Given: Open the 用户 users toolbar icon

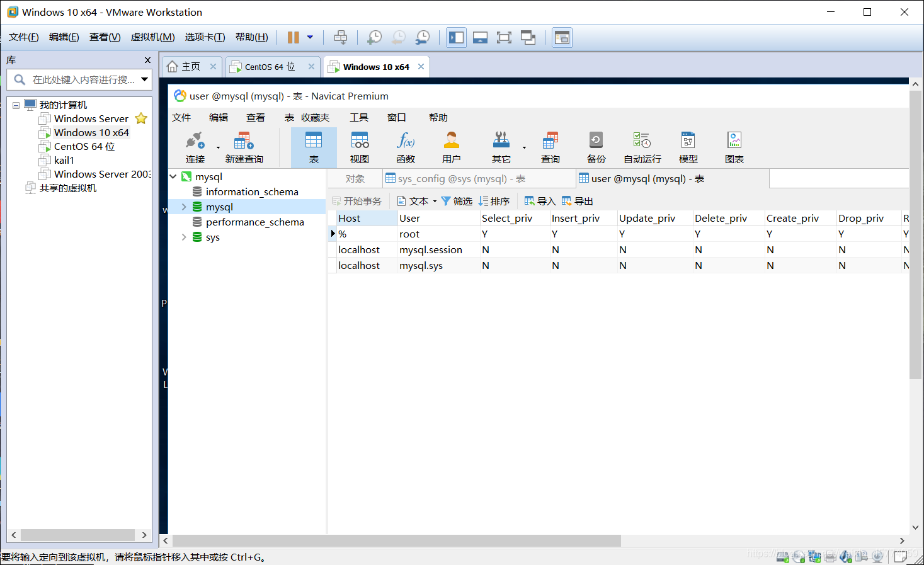Looking at the screenshot, I should click(452, 140).
